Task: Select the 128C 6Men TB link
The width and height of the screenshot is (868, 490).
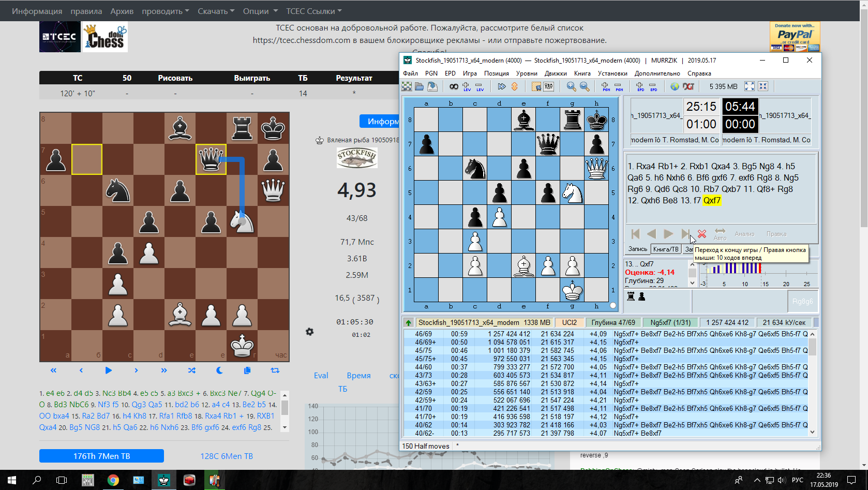Action: [227, 456]
